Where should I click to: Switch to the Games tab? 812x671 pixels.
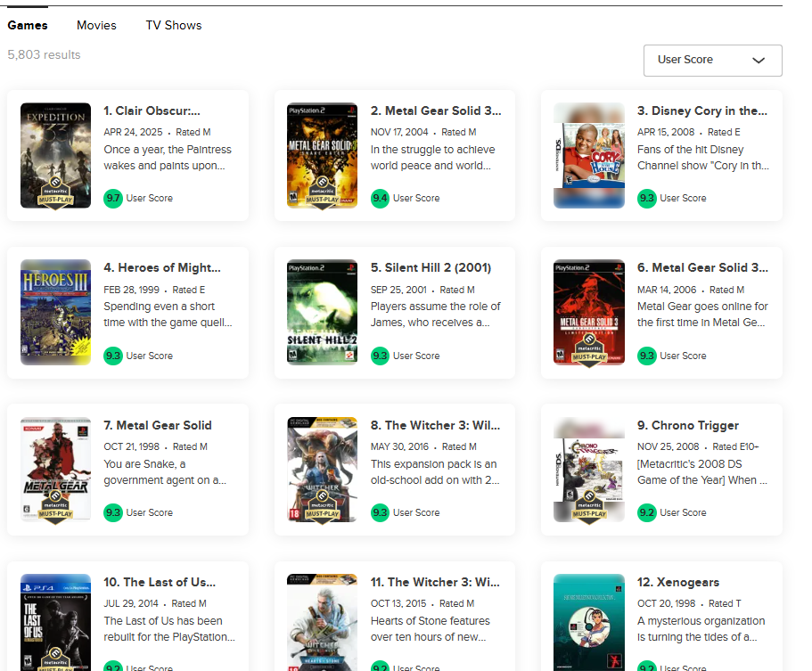pos(28,25)
